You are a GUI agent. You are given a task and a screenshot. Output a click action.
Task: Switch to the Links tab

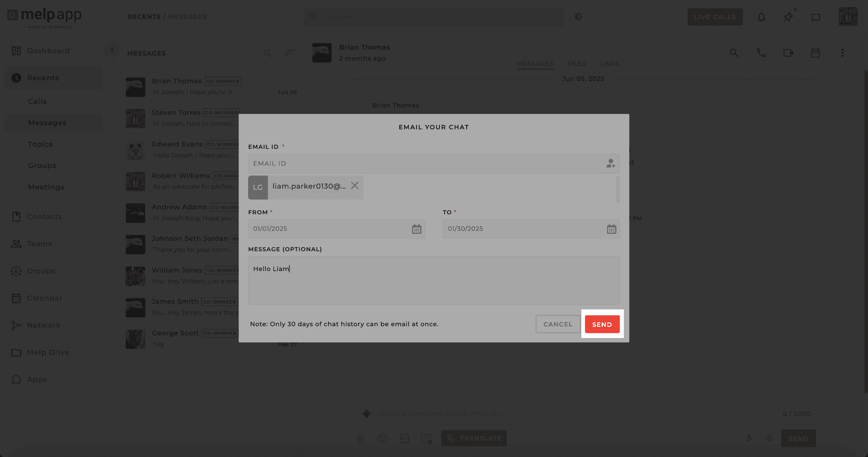609,64
